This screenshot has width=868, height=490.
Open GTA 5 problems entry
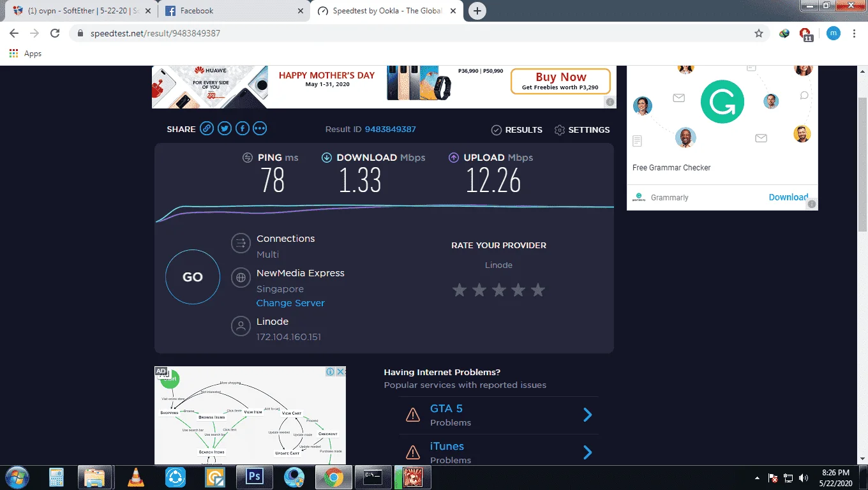click(499, 415)
